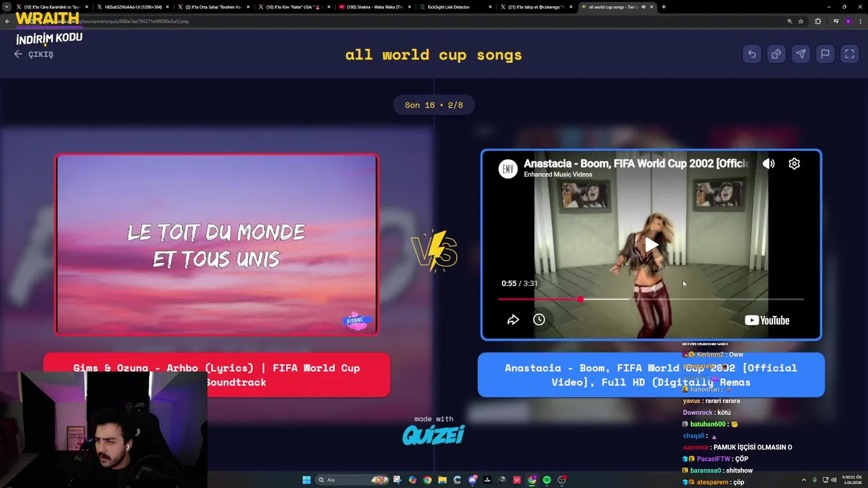This screenshot has width=868, height=488.
Task: Play the Anastacia video
Action: click(x=651, y=245)
